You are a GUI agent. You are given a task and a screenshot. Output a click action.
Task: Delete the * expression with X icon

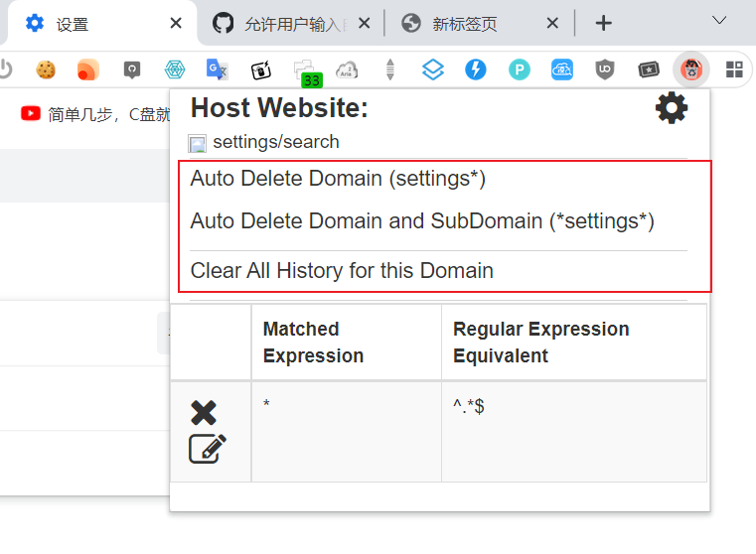(204, 413)
